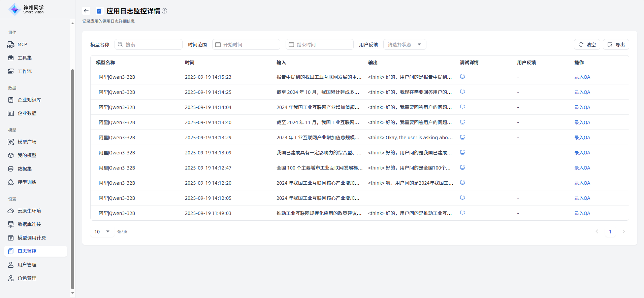The width and height of the screenshot is (644, 298).
Task: Click the Smart Vision logo
Action: pyautogui.click(x=26, y=9)
